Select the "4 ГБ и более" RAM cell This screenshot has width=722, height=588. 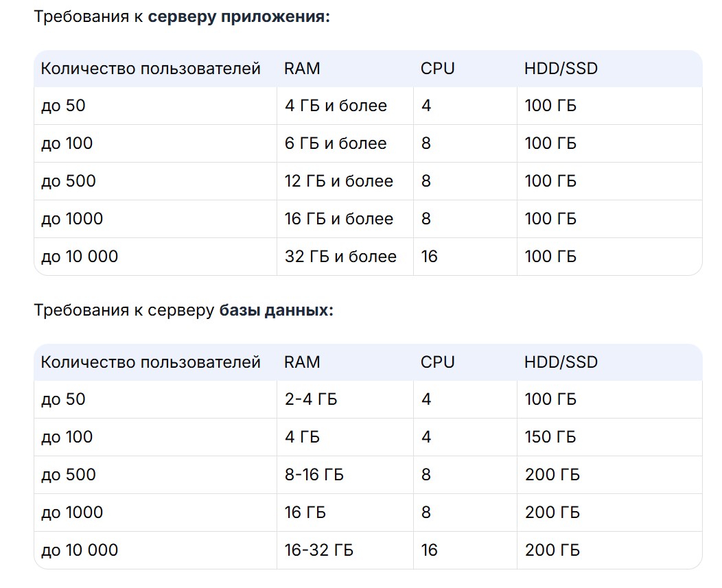(336, 106)
